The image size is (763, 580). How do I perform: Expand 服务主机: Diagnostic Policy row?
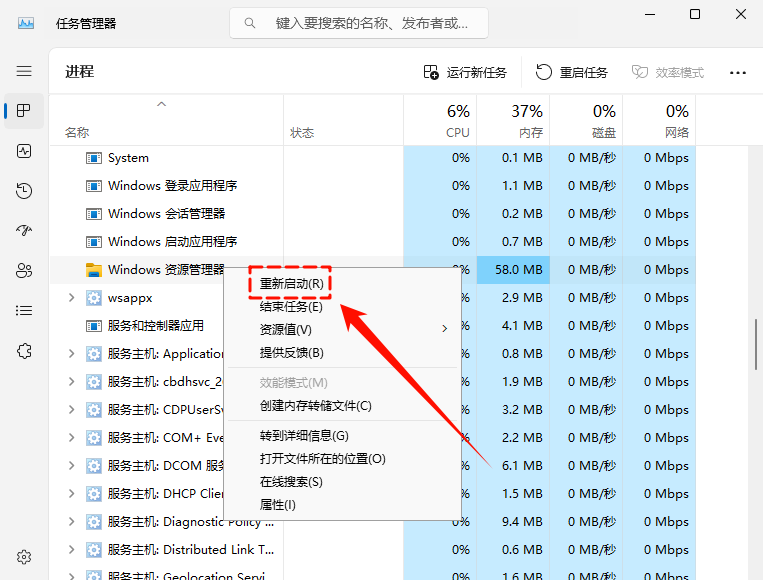coord(72,521)
